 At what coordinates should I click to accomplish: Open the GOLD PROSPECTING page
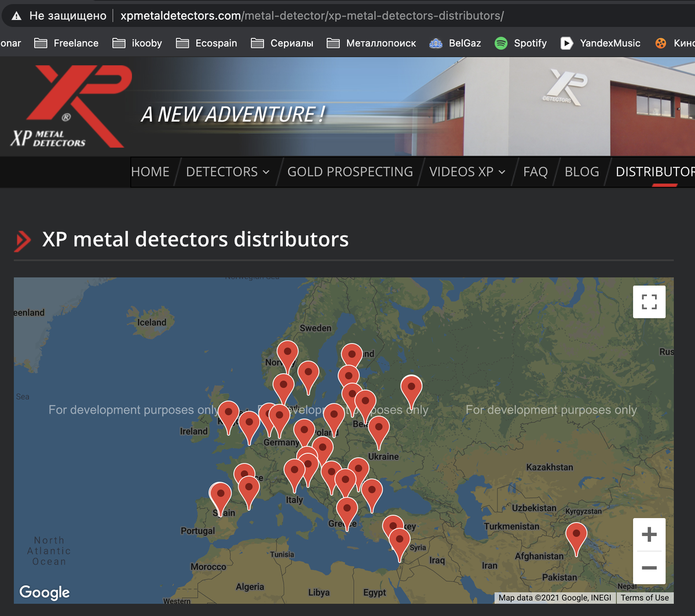pyautogui.click(x=350, y=172)
